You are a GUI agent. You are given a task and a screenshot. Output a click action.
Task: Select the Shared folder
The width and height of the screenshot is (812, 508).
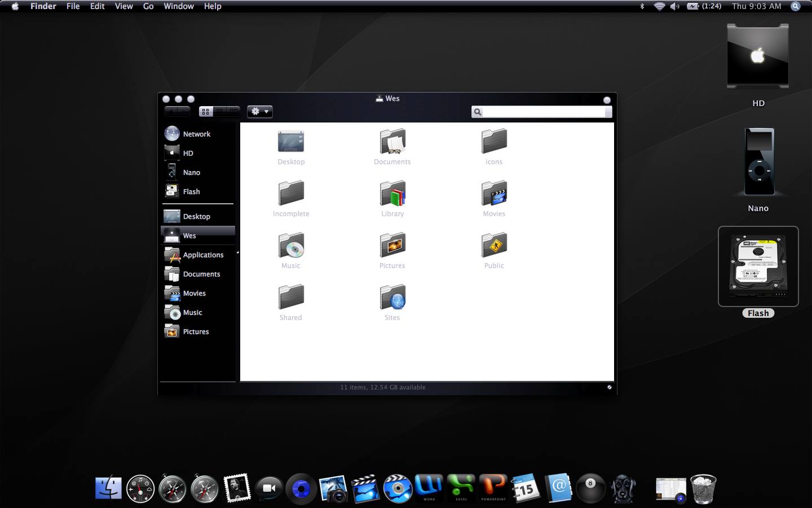coord(291,297)
